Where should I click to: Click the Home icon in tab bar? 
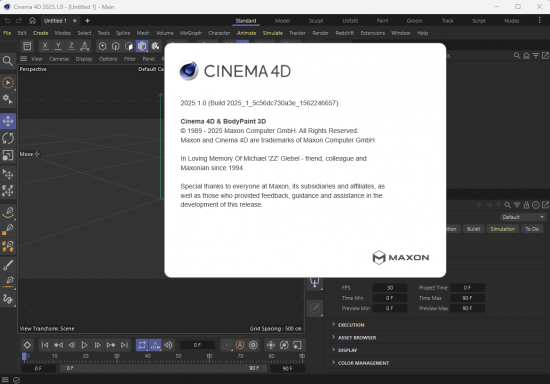pyautogui.click(x=32, y=21)
